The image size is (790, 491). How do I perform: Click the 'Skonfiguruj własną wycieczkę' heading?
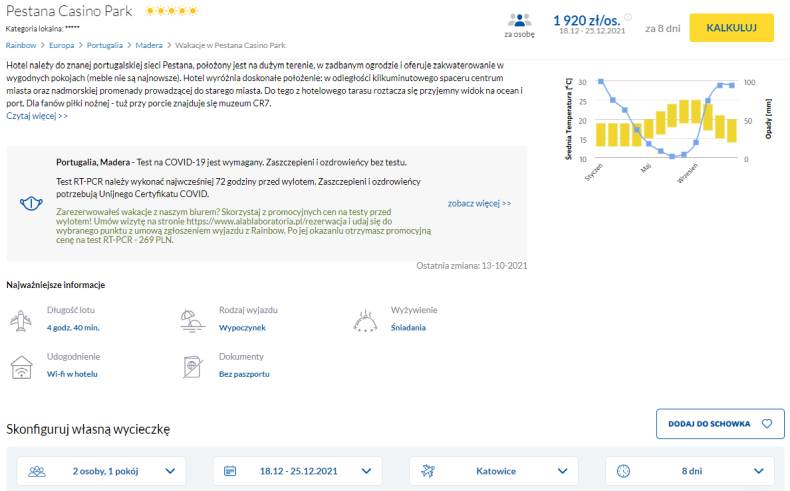tap(88, 430)
